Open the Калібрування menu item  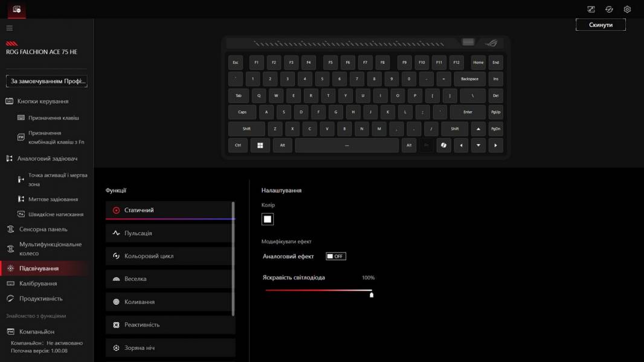(38, 284)
